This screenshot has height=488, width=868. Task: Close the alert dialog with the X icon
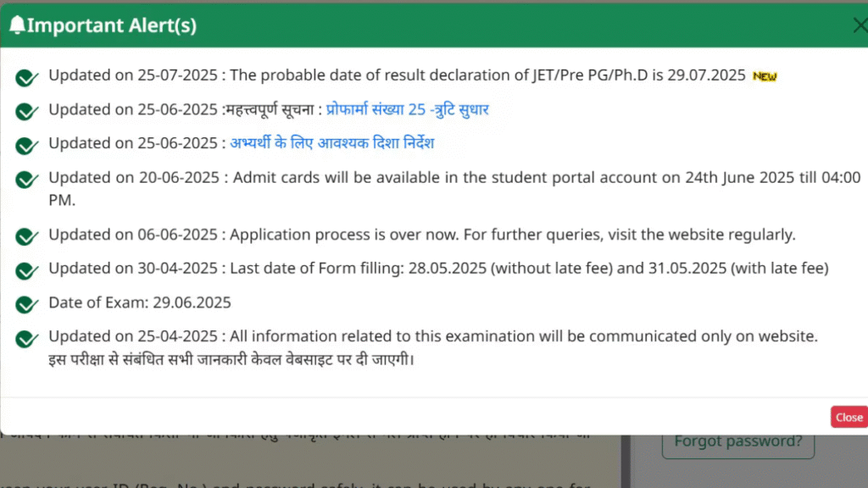[860, 25]
